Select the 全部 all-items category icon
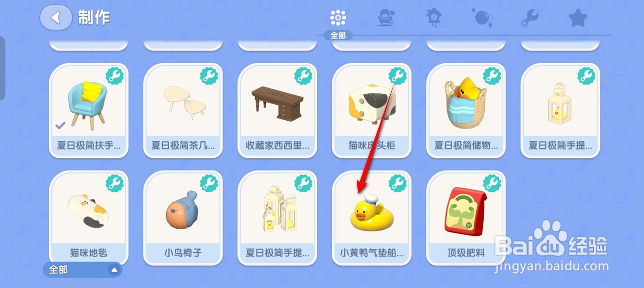Screen dimensions: 644x288 pos(338,18)
